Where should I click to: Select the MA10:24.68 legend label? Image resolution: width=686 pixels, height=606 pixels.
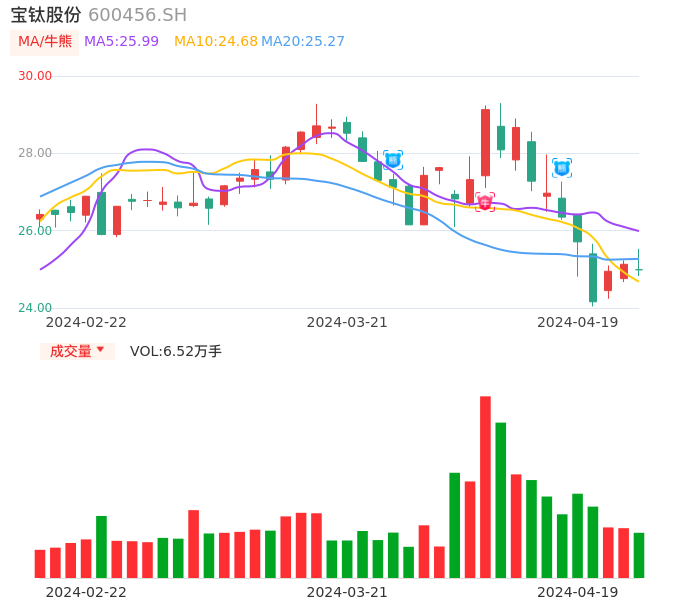click(x=216, y=41)
